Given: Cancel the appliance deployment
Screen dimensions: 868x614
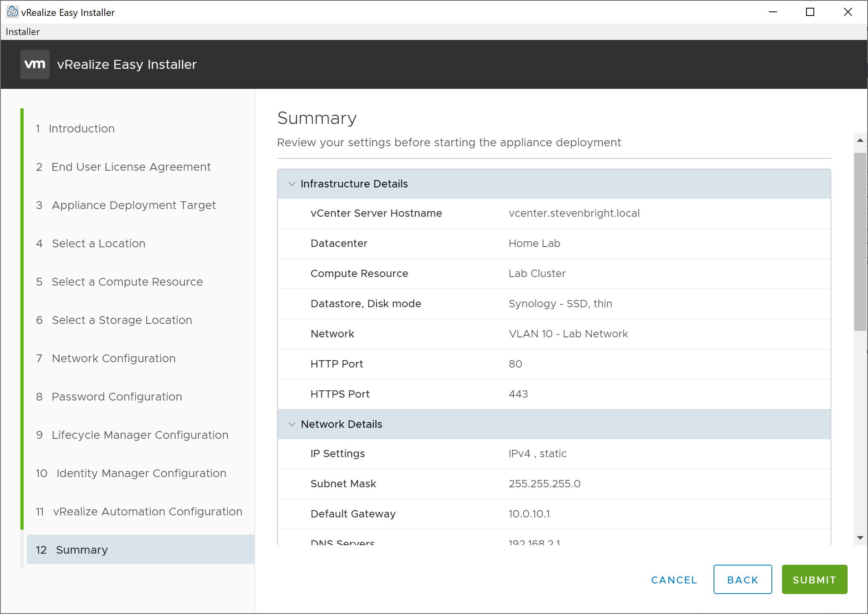Looking at the screenshot, I should pos(674,579).
